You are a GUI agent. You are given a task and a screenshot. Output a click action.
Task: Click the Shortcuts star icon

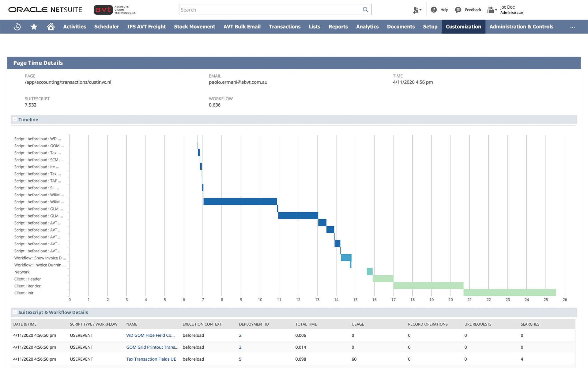34,27
